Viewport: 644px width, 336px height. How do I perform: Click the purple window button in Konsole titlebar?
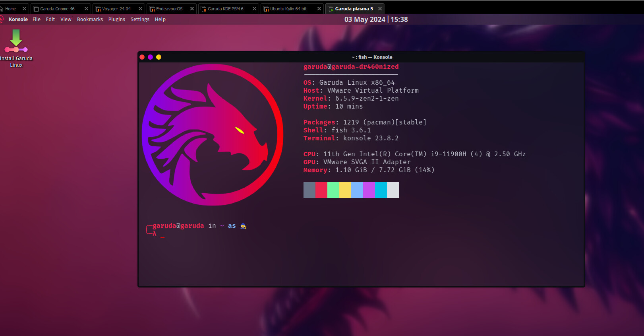[x=150, y=57]
